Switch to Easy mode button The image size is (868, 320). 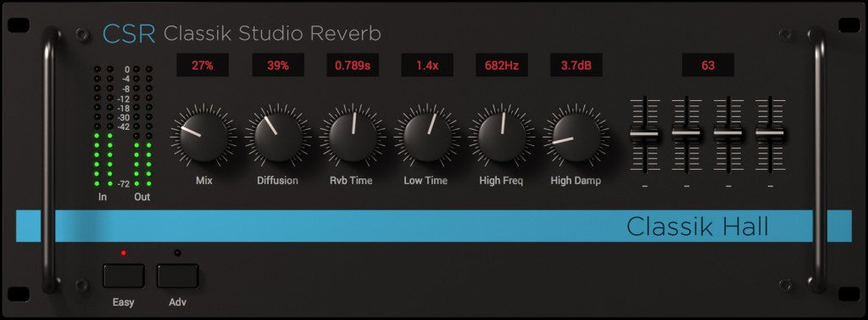(x=124, y=276)
